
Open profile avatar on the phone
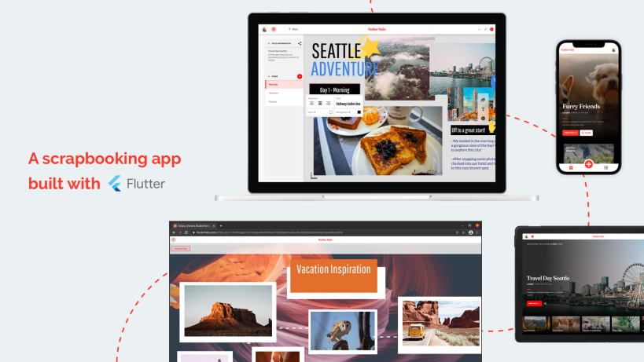coord(613,49)
